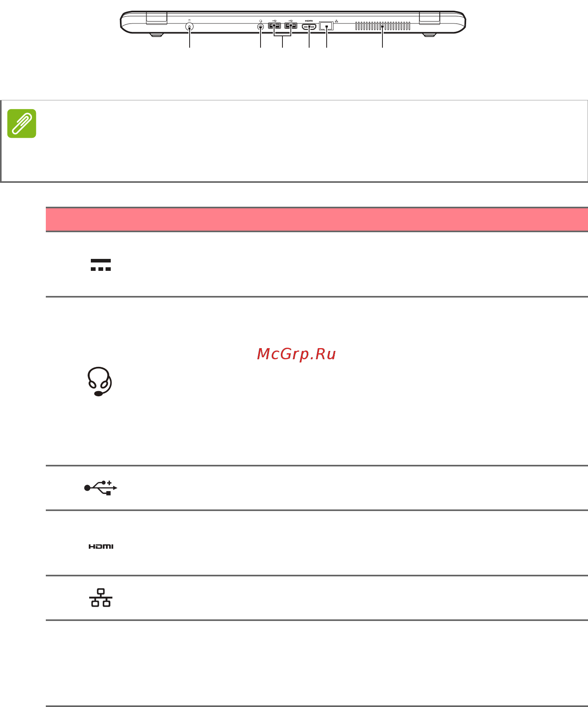The width and height of the screenshot is (588, 707).
Task: Click small HDMI label above the port
Action: (309, 20)
